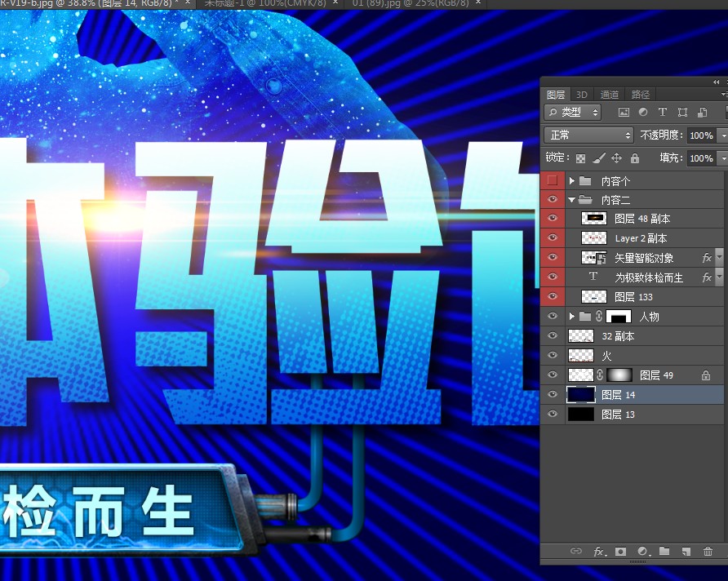Expand the 人物 group
This screenshot has height=581, width=728.
[x=572, y=317]
